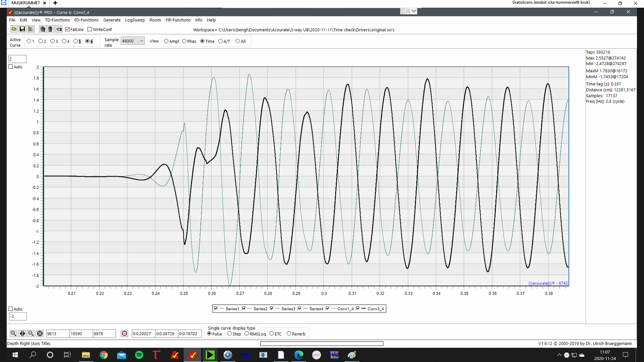Click the target crosshair zoom icon

[40, 334]
